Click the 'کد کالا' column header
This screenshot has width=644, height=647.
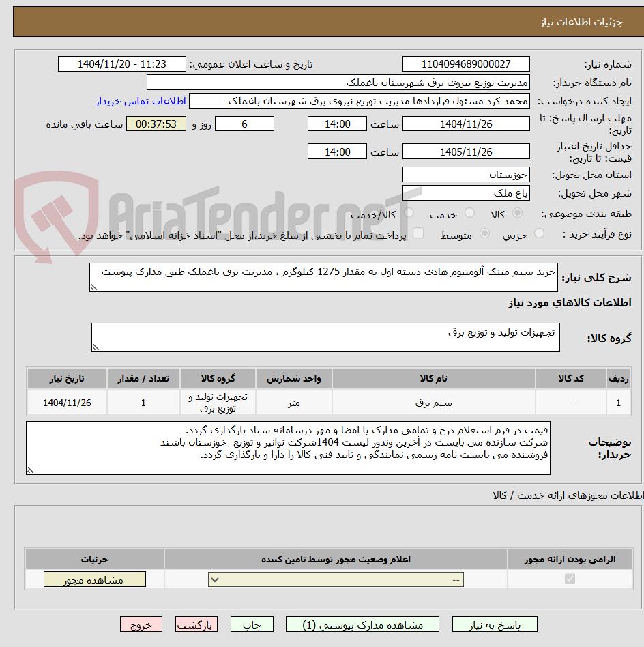coord(571,378)
